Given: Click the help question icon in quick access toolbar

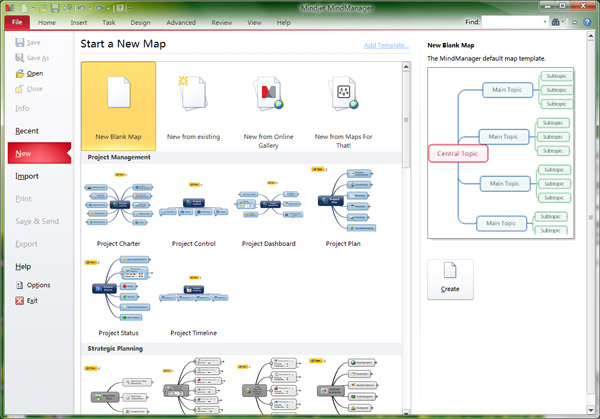Looking at the screenshot, I should (x=120, y=7).
